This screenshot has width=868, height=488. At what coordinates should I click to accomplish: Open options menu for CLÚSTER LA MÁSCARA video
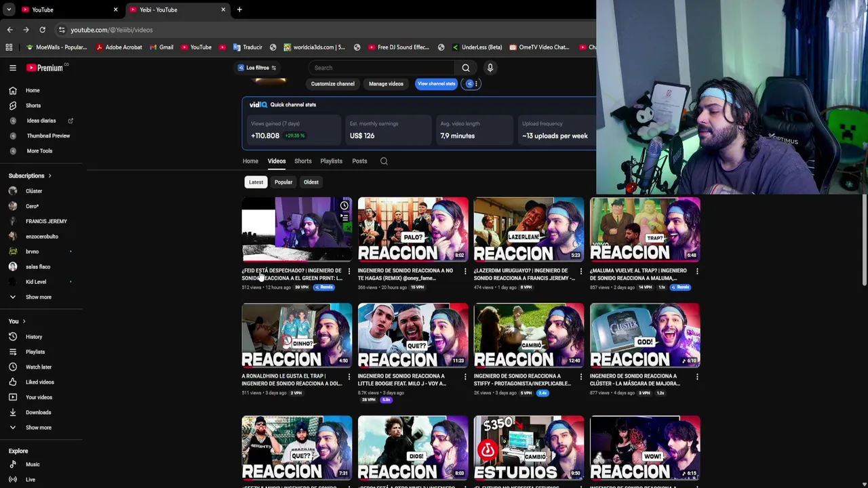pyautogui.click(x=697, y=377)
